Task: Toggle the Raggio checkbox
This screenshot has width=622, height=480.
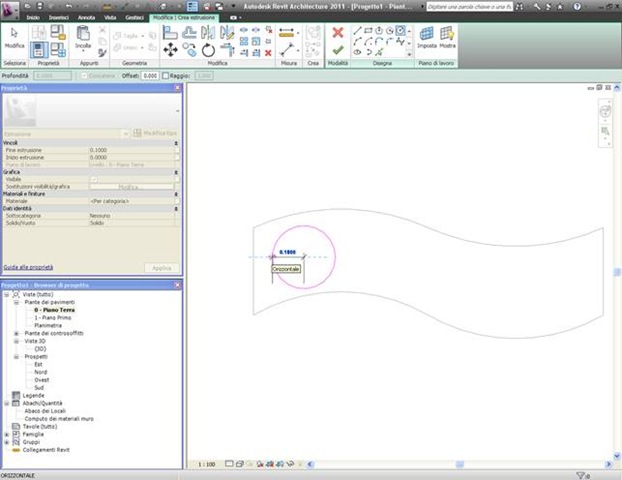Action: pyautogui.click(x=167, y=75)
